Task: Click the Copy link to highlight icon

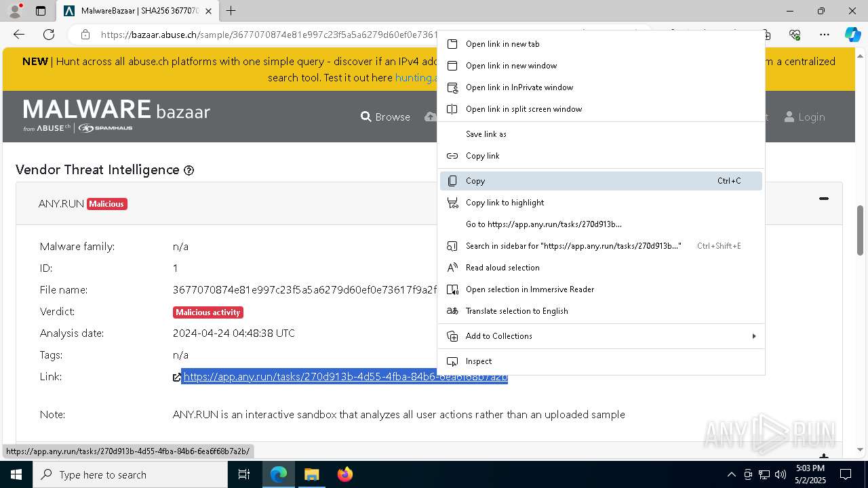Action: pos(452,203)
